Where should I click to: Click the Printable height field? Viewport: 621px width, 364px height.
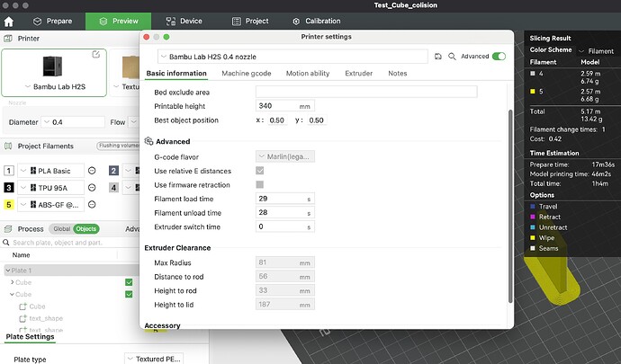pos(285,106)
